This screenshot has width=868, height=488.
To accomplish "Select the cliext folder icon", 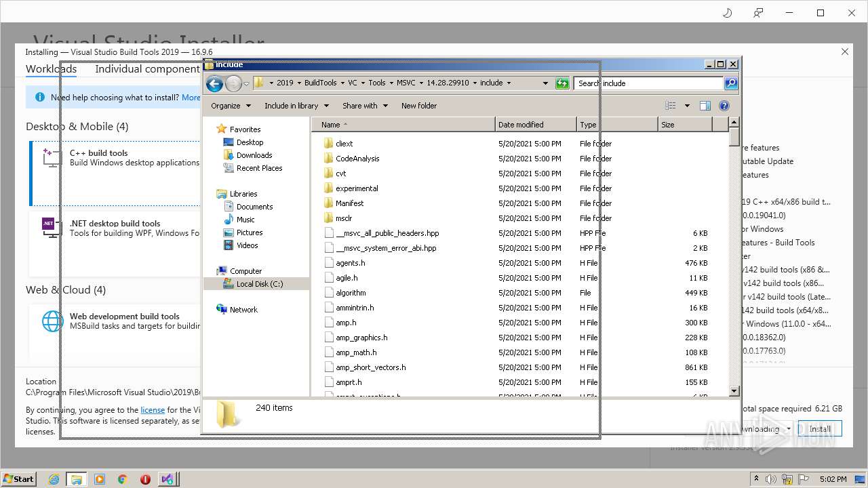I will click(x=329, y=144).
